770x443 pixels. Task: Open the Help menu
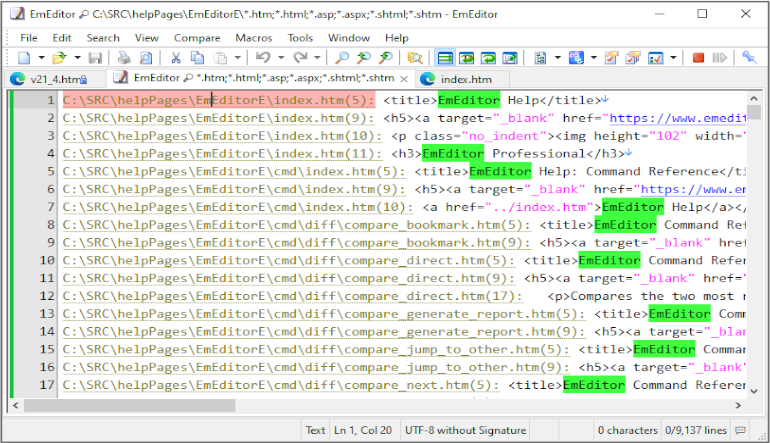coord(396,38)
